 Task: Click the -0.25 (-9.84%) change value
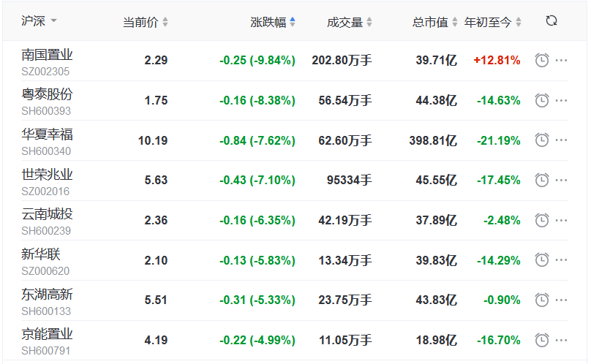click(257, 60)
